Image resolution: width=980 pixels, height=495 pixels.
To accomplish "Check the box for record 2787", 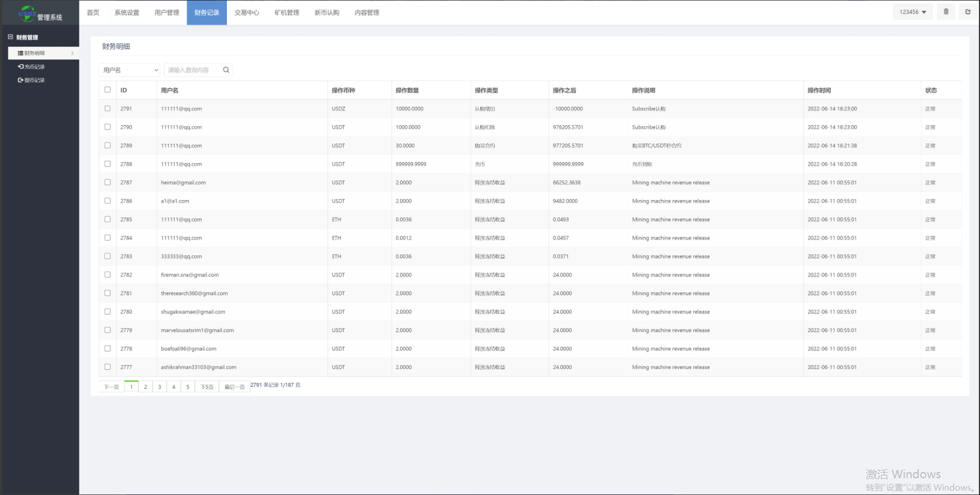I will point(107,182).
